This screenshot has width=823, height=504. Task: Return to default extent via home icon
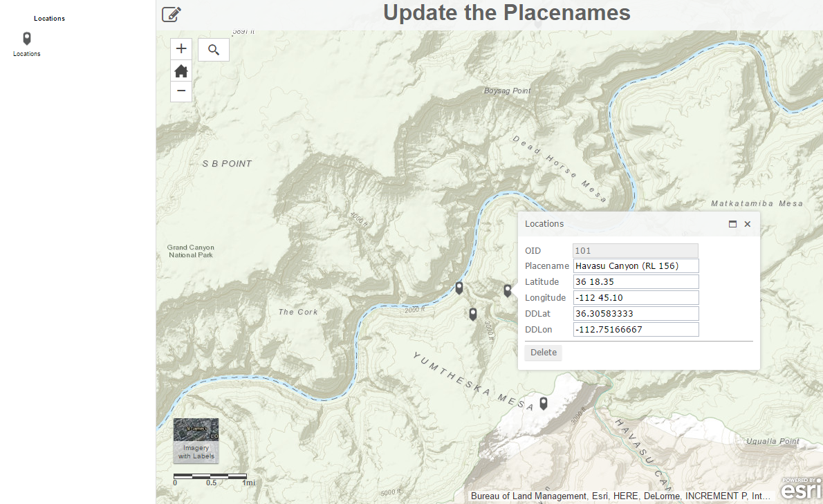pos(181,71)
